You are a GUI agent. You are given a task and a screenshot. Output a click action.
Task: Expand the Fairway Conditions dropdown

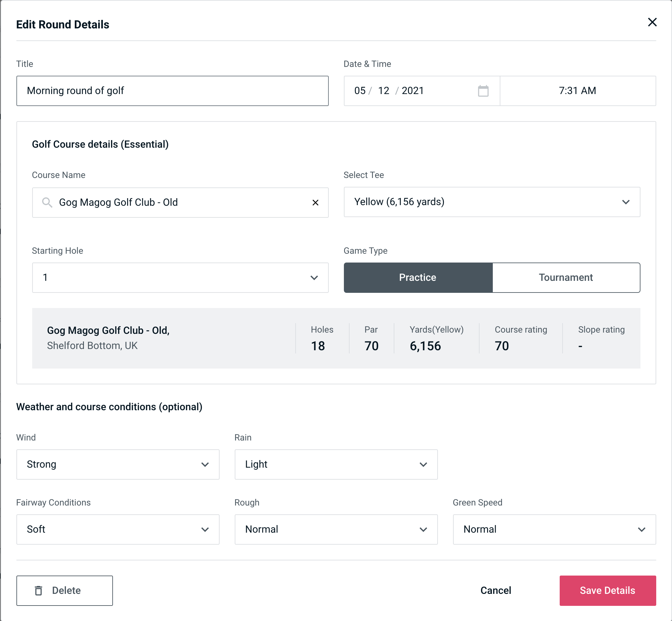[x=118, y=529]
